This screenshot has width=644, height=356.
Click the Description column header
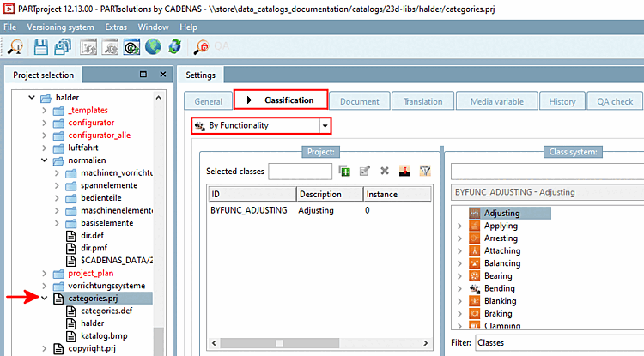[x=330, y=194]
